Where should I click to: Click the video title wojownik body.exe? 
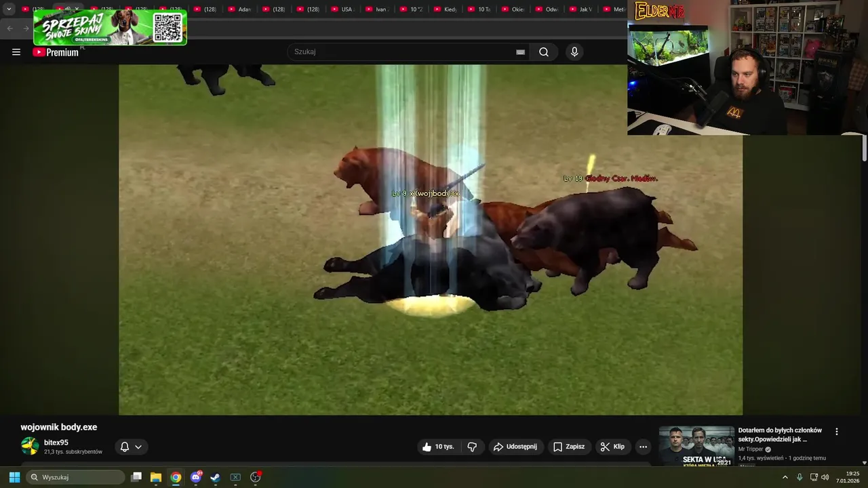tap(59, 427)
